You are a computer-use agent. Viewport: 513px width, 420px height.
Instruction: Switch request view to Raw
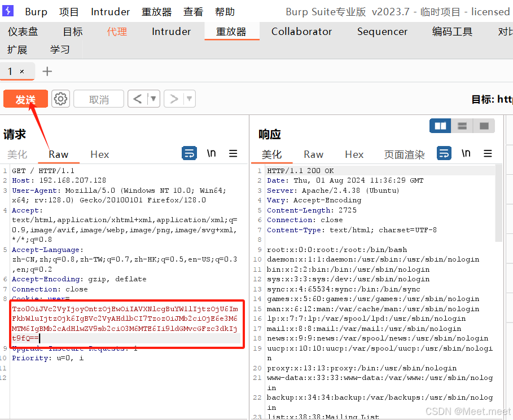(59, 154)
